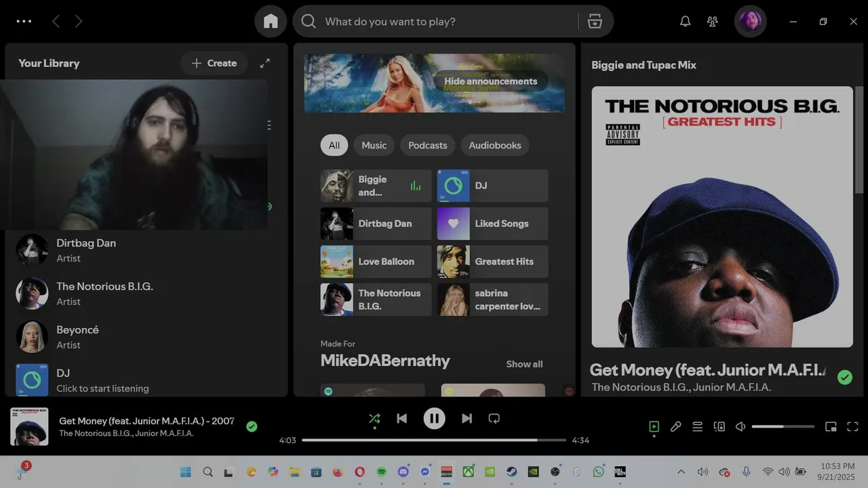Screen dimensions: 868x488
Task: Click the Greatest Hits album cover
Action: pyautogui.click(x=722, y=217)
